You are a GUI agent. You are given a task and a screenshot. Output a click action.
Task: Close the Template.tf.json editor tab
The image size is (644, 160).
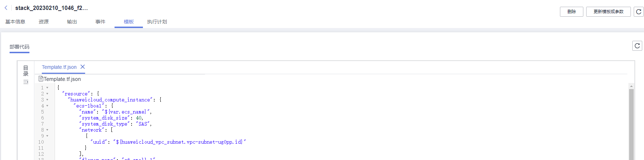click(83, 67)
